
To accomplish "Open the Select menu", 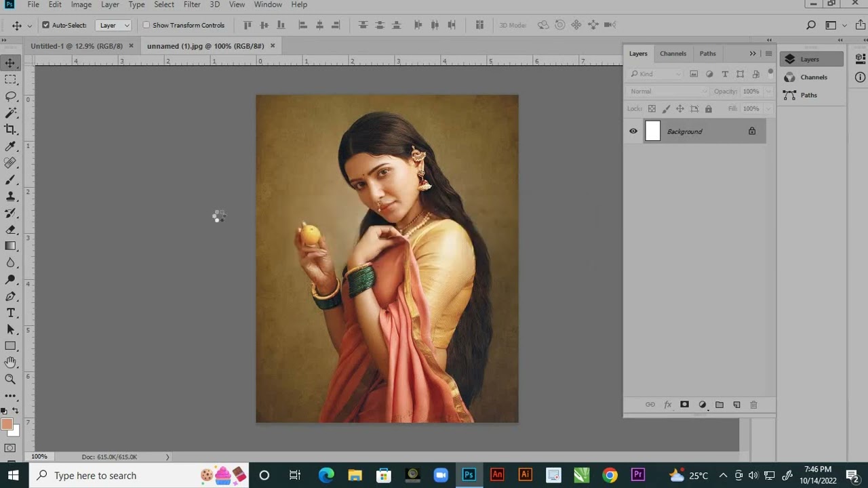I will 164,5.
